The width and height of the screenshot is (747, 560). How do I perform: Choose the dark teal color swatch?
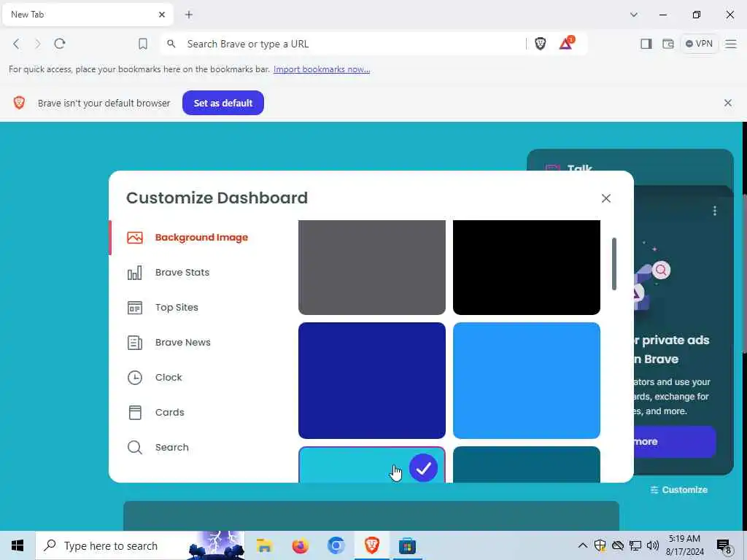tap(527, 464)
